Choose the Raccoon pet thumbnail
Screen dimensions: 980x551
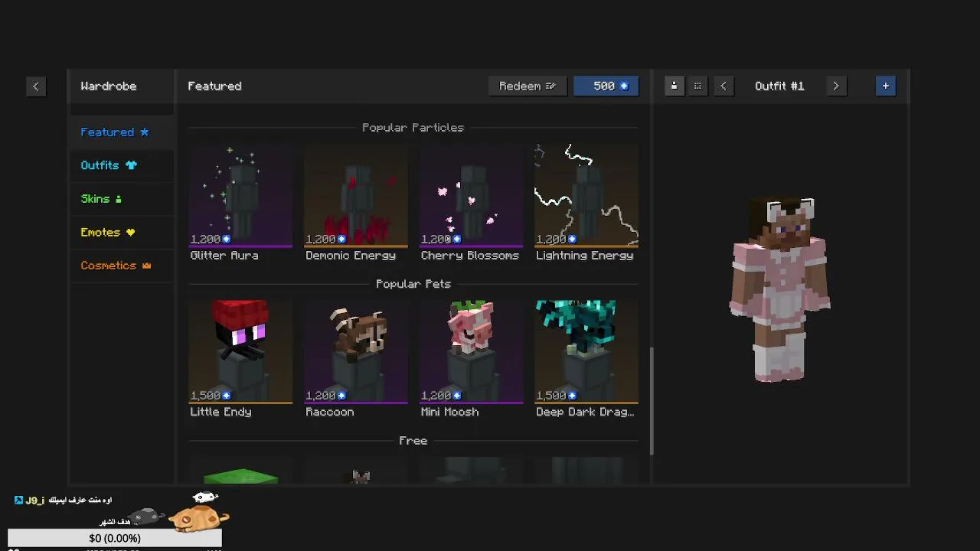(x=356, y=351)
